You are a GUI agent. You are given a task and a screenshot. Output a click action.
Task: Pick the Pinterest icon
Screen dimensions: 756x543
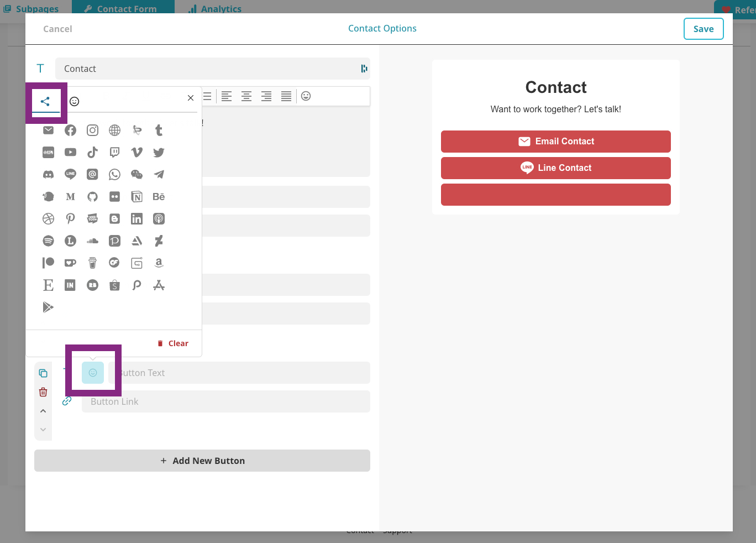71,219
